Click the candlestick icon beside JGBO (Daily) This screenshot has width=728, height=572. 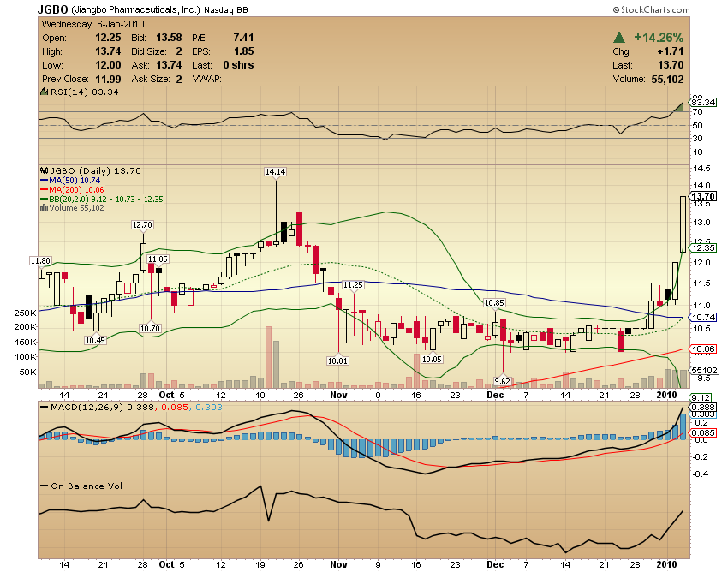[44, 170]
